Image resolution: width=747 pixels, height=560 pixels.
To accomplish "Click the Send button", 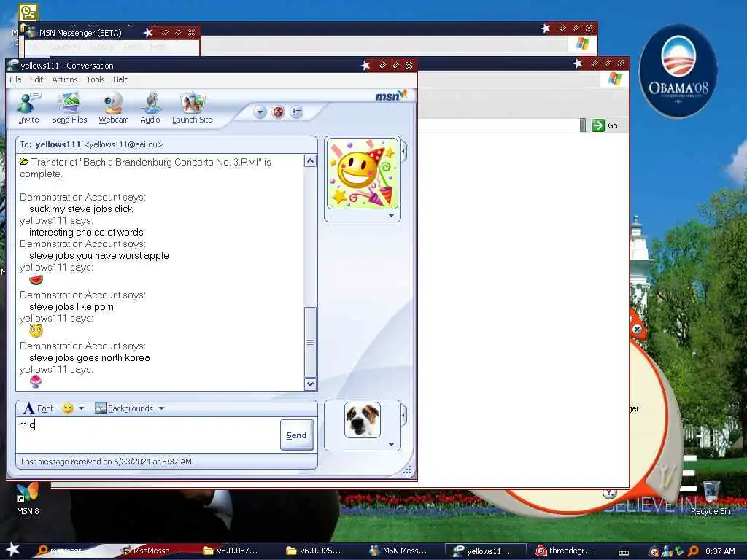I will point(296,435).
